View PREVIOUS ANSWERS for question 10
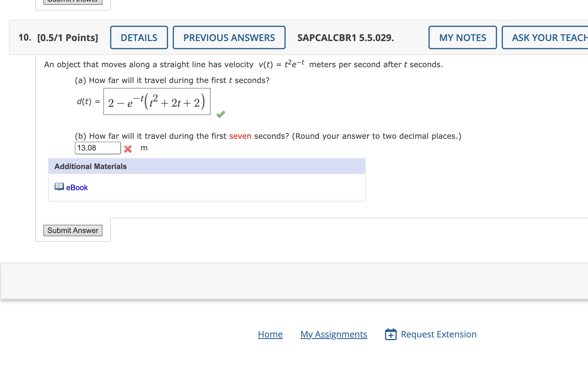This screenshot has width=588, height=367. coord(229,38)
